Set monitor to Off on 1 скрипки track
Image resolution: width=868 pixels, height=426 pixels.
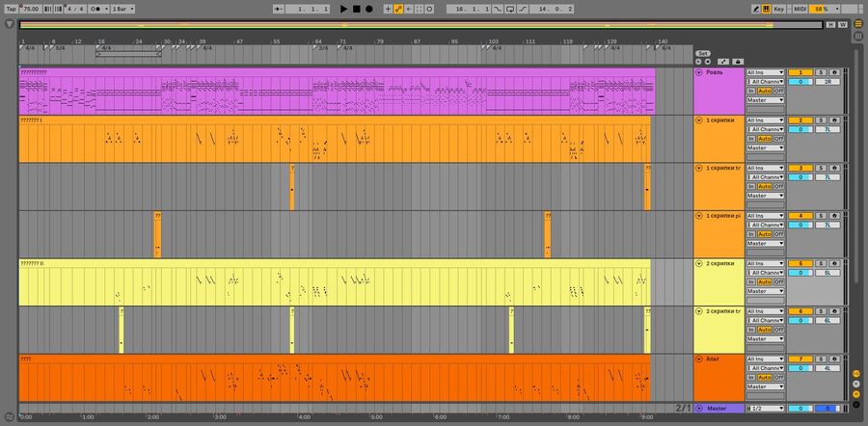tap(779, 139)
